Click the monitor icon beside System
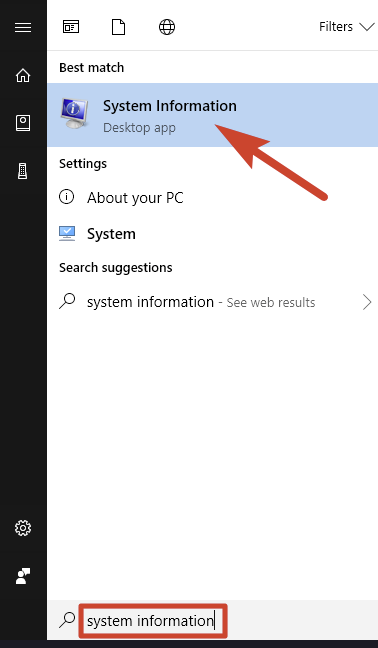The image size is (378, 648). click(x=67, y=233)
